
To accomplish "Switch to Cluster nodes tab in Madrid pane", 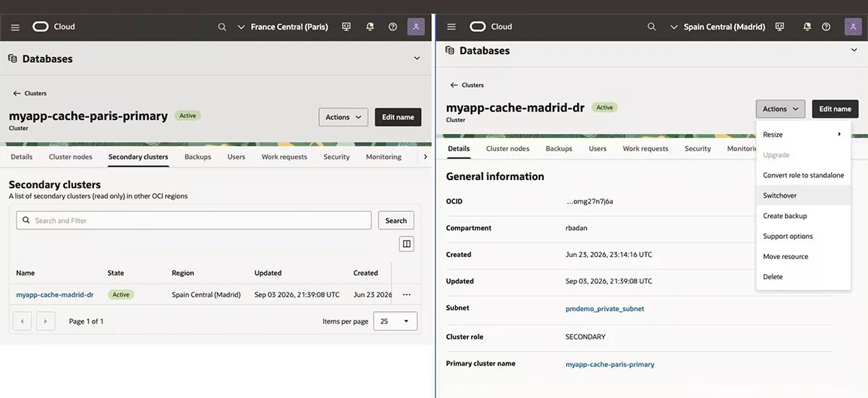I will (508, 148).
